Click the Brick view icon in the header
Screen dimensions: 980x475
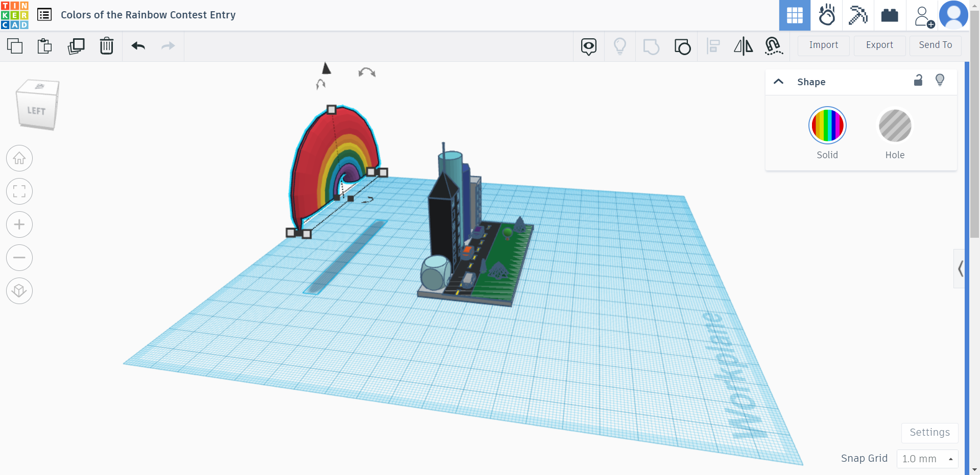tap(890, 15)
